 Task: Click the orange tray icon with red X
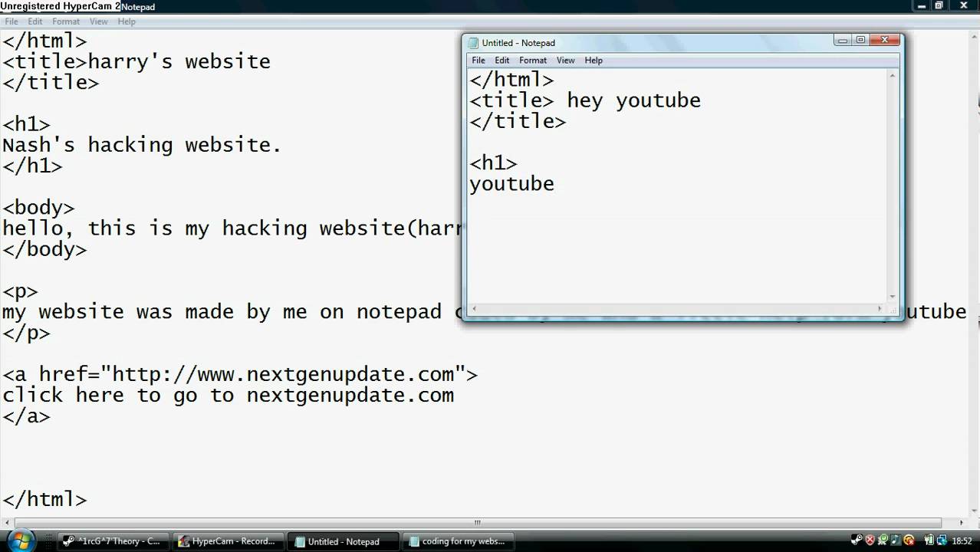[x=909, y=540]
